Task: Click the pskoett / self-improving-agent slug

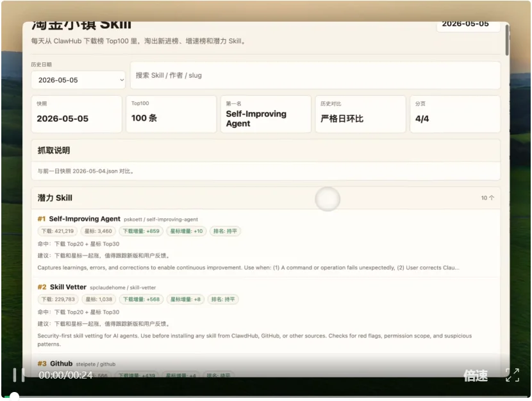Action: tap(161, 219)
